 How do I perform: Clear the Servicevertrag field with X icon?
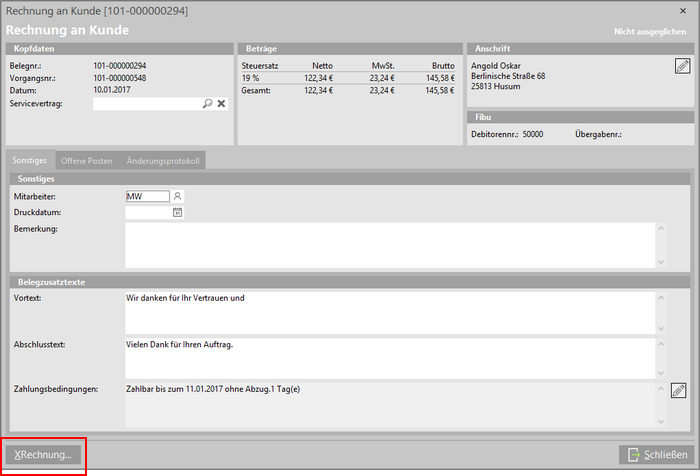(221, 103)
